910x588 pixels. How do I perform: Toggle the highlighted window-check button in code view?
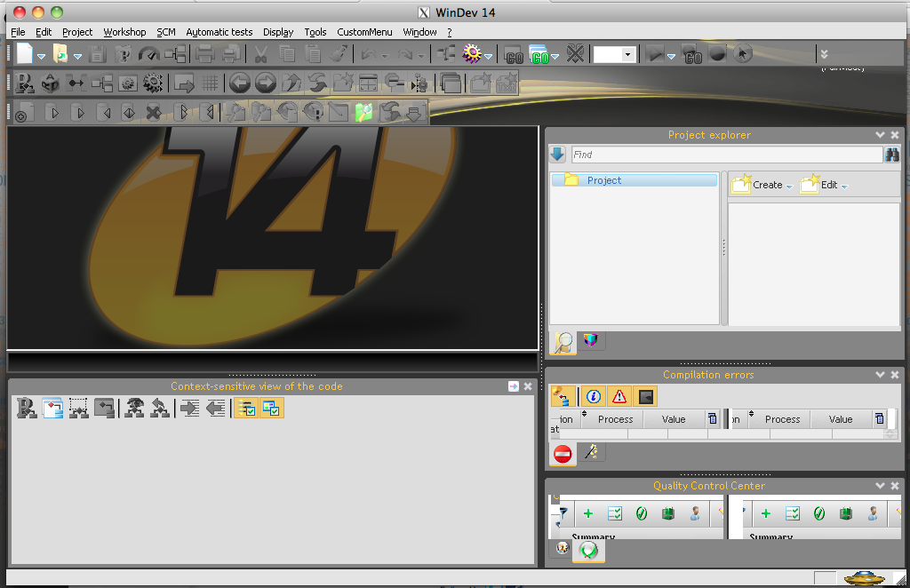[x=271, y=409]
